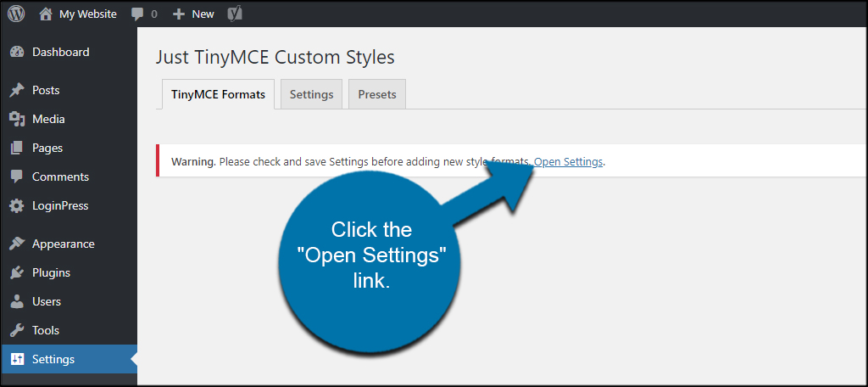Switch to the Presets tab
The width and height of the screenshot is (868, 387).
(377, 94)
